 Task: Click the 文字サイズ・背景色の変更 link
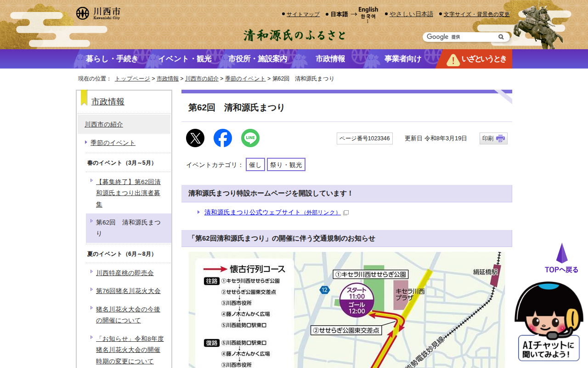[476, 14]
